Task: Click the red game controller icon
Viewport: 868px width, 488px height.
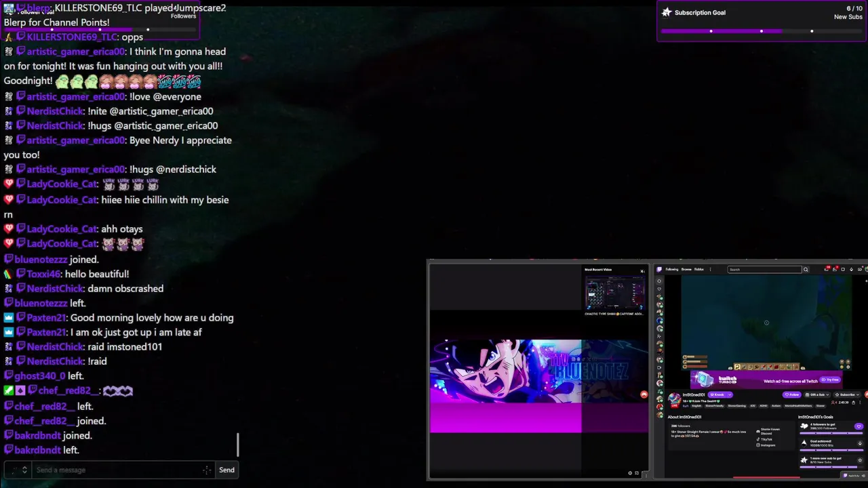Action: point(644,394)
